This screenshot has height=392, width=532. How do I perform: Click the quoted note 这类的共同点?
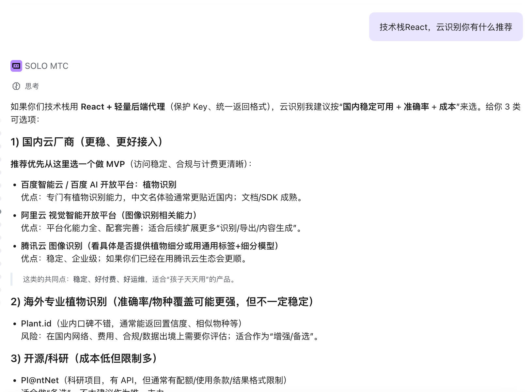click(130, 279)
